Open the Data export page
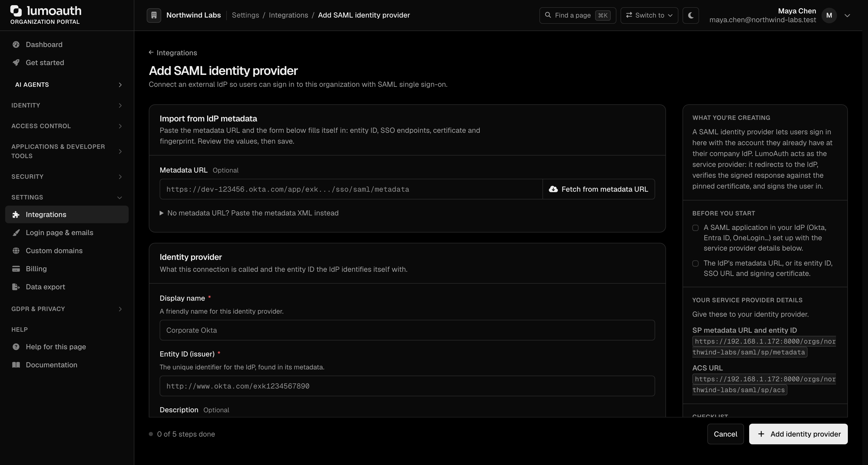This screenshot has height=465, width=868. [67, 287]
